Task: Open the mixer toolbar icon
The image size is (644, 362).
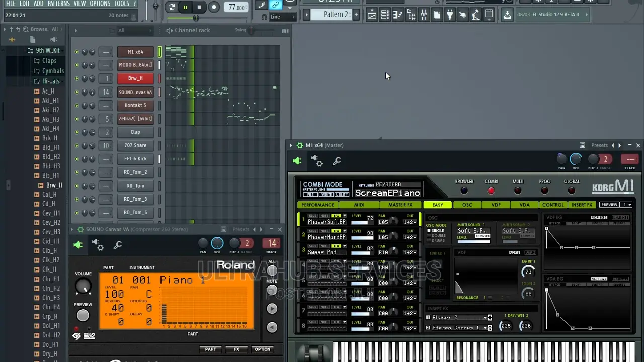Action: (x=424, y=15)
